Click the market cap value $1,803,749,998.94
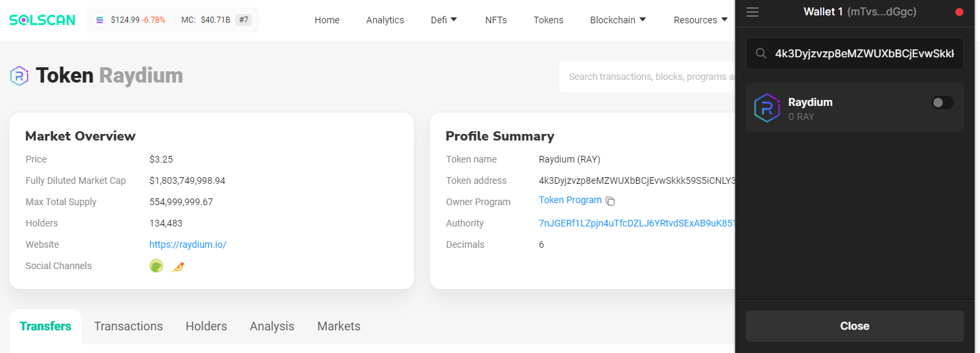The width and height of the screenshot is (980, 353). pos(187,180)
